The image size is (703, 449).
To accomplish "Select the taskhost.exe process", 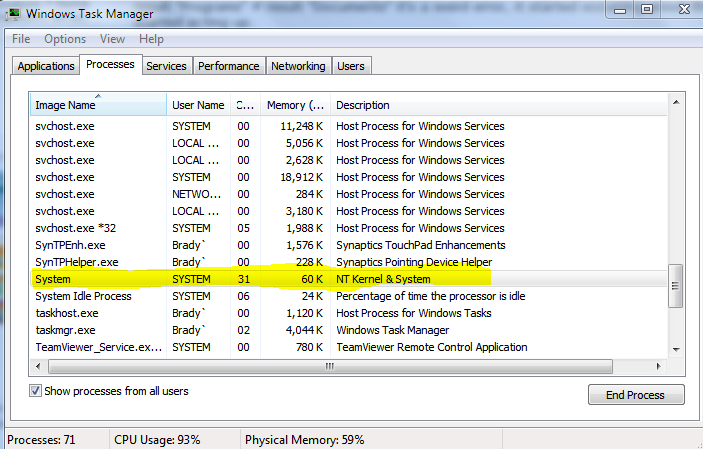I will click(x=349, y=313).
